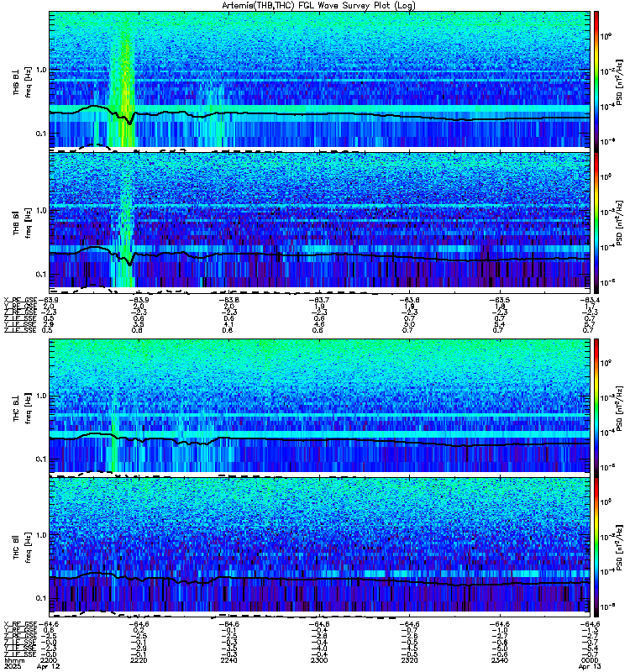Viewport: 630px width, 672px height.
Task: Click the 2320 time tick label
Action: click(409, 660)
